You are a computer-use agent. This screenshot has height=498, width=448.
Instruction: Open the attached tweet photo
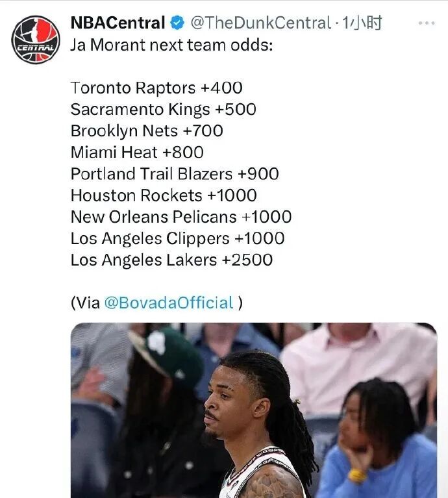[253, 410]
